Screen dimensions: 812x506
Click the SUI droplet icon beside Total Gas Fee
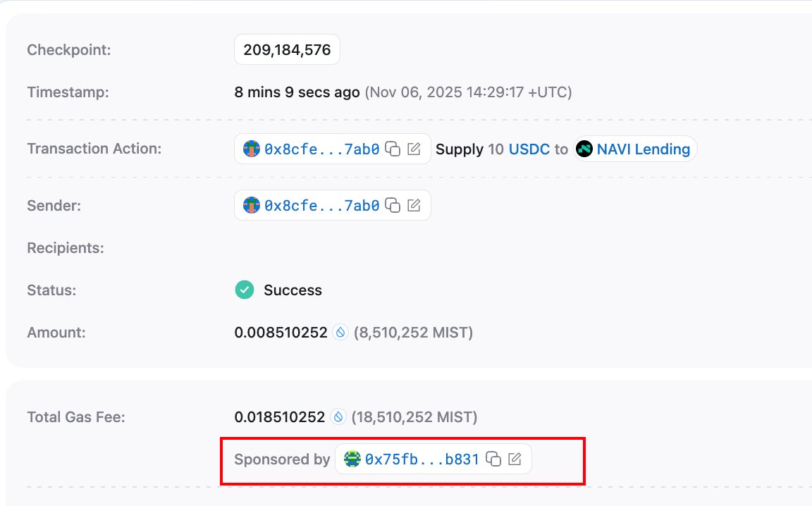click(x=338, y=416)
